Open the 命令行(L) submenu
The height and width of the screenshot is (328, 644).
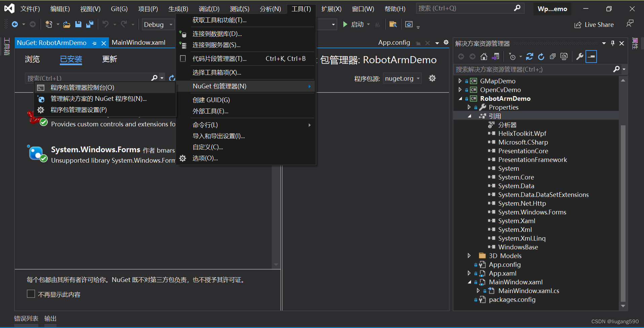tap(246, 125)
